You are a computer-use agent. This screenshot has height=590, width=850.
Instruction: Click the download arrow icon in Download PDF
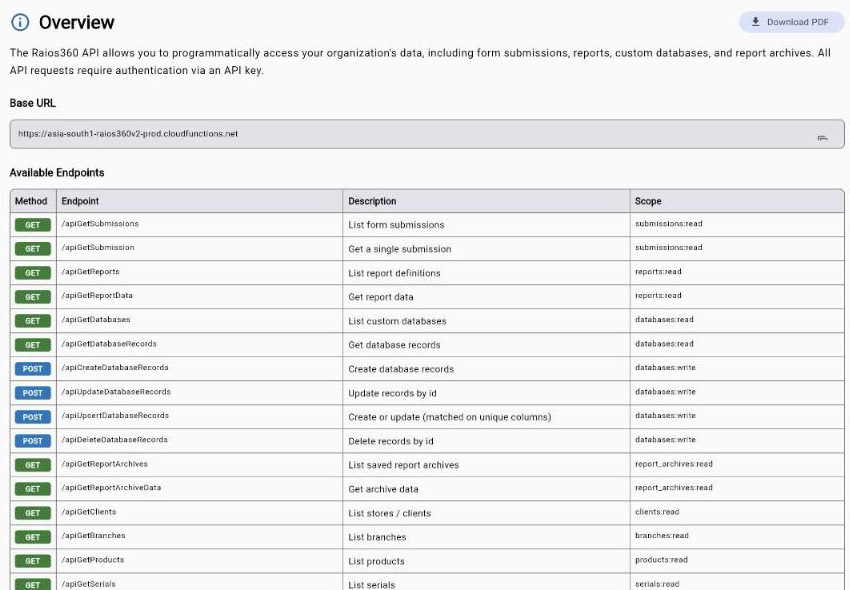(x=755, y=22)
